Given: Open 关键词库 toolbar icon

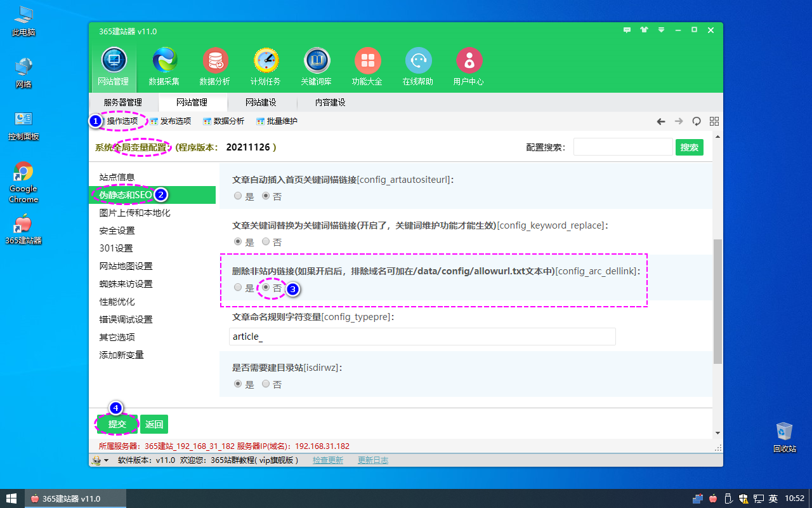Looking at the screenshot, I should [x=317, y=67].
